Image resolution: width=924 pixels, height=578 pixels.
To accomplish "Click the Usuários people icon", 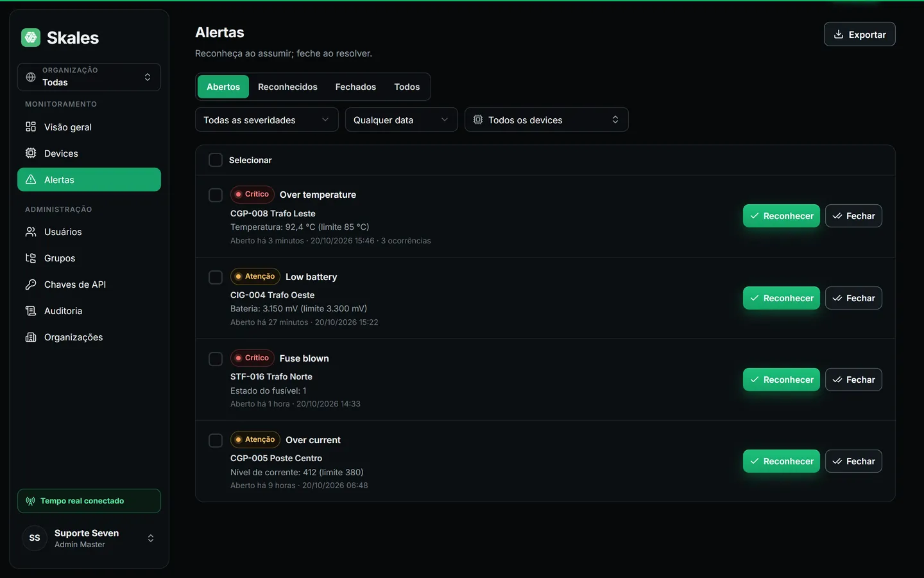I will 31,231.
